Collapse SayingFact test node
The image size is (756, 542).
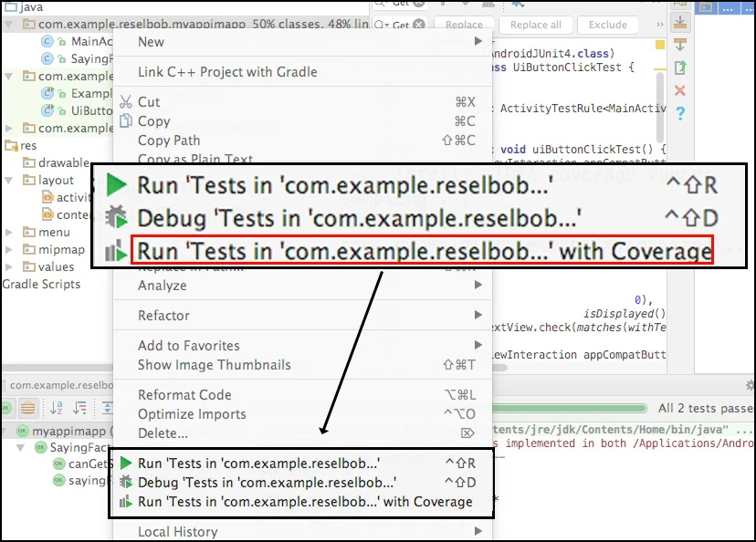pos(21,448)
